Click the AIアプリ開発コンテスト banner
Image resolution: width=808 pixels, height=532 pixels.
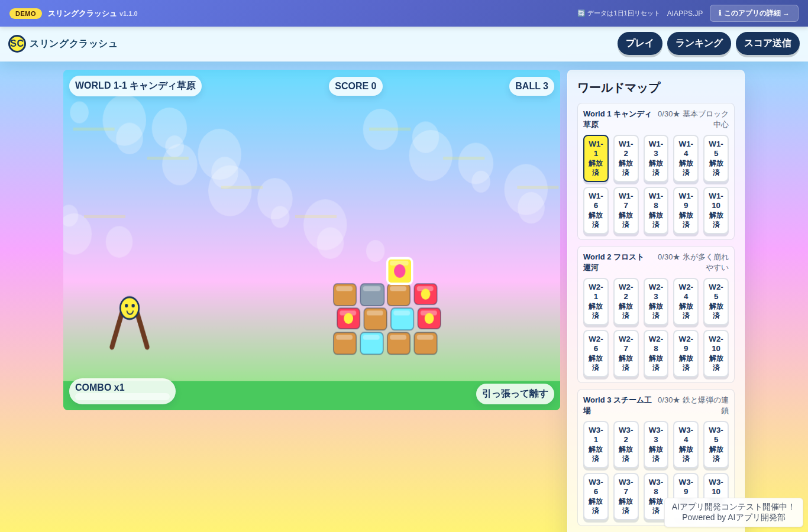click(733, 512)
